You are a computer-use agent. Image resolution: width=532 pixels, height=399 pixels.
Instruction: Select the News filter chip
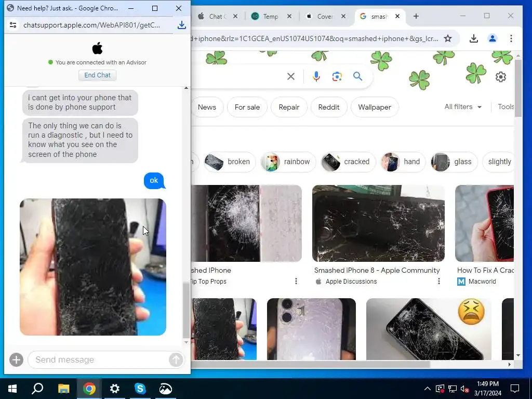pyautogui.click(x=207, y=107)
